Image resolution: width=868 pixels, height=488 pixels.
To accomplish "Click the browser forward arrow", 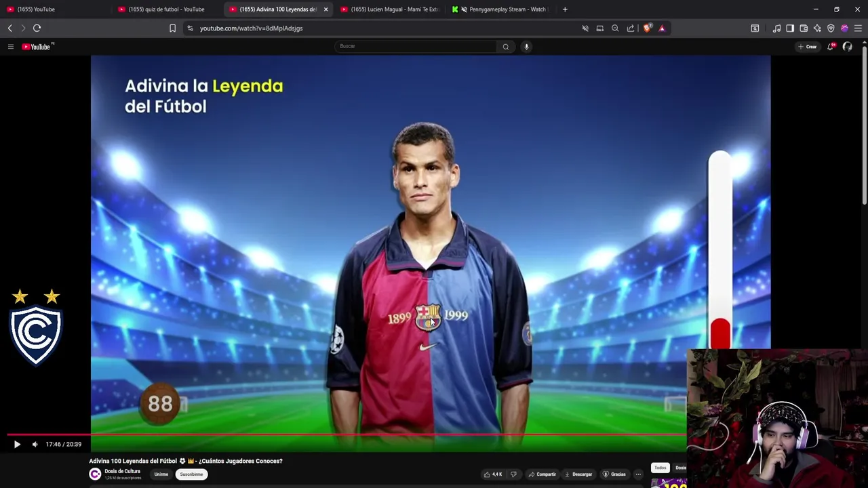I will 22,28.
